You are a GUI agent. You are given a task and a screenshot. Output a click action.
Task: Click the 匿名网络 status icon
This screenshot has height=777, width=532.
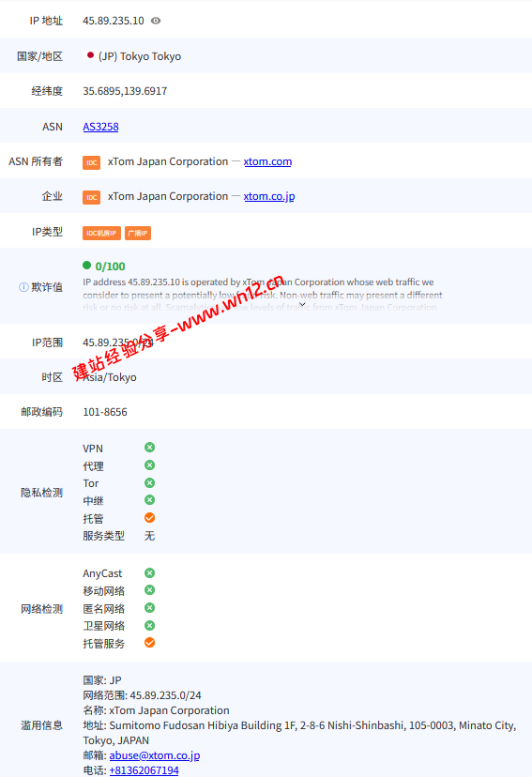(149, 608)
